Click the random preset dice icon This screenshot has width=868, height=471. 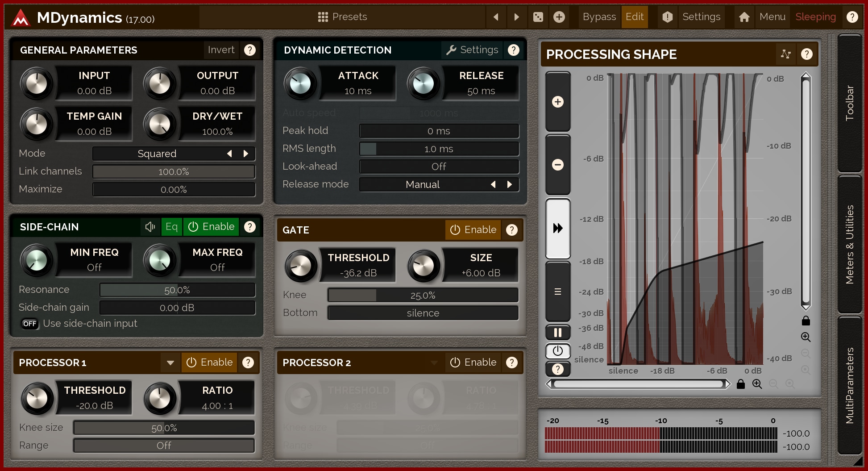538,17
